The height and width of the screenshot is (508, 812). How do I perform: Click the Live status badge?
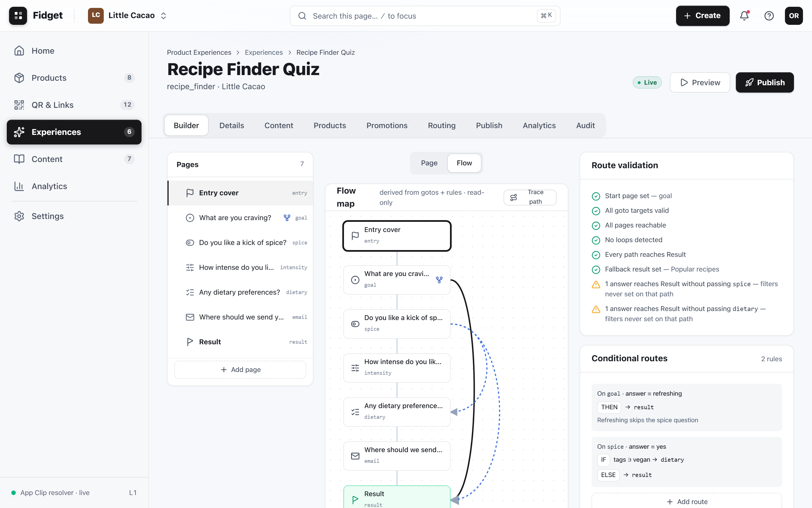coord(647,82)
